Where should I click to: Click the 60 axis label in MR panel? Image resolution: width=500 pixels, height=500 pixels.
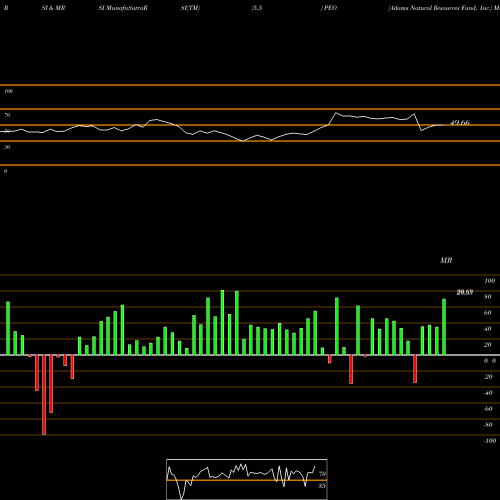488,313
